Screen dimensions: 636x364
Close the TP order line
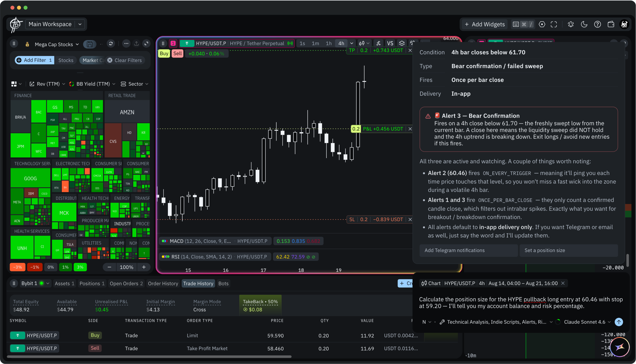[410, 51]
